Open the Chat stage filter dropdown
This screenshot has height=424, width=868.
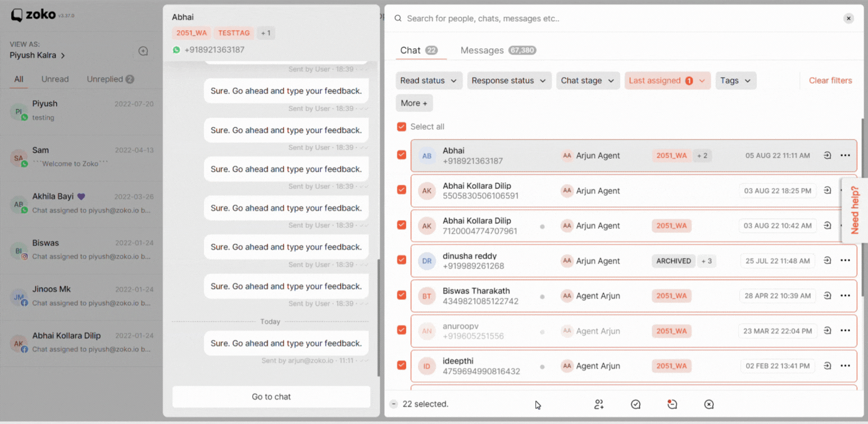pyautogui.click(x=588, y=80)
